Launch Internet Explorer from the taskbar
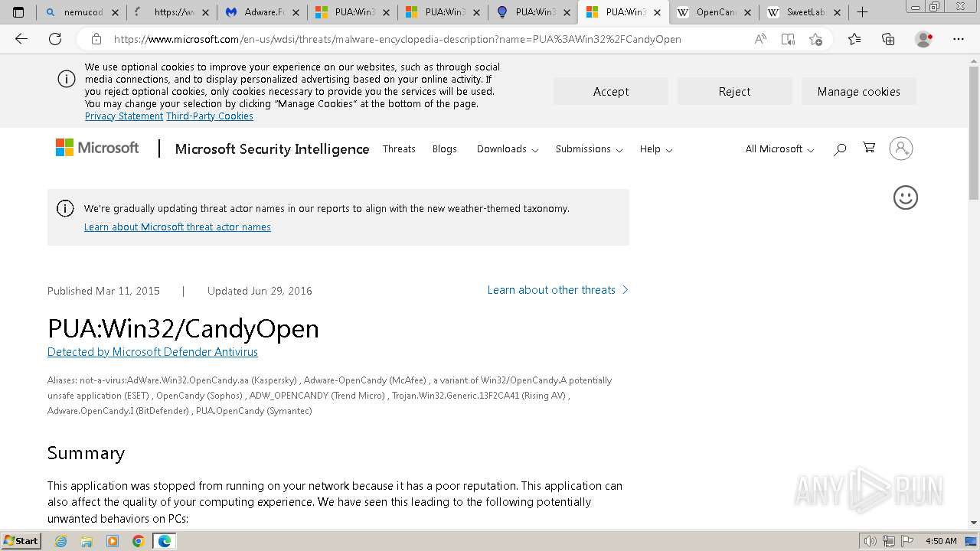Screen dimensions: 980x551 click(61, 541)
